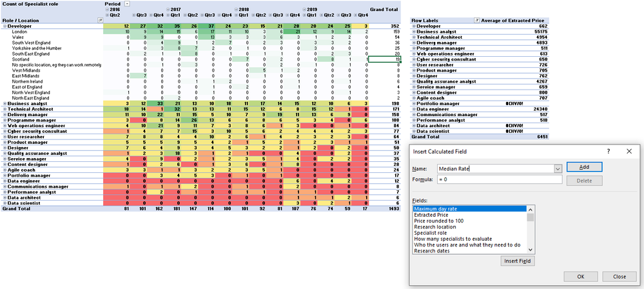Click the disabled Delete button
The image size is (644, 289).
click(585, 181)
